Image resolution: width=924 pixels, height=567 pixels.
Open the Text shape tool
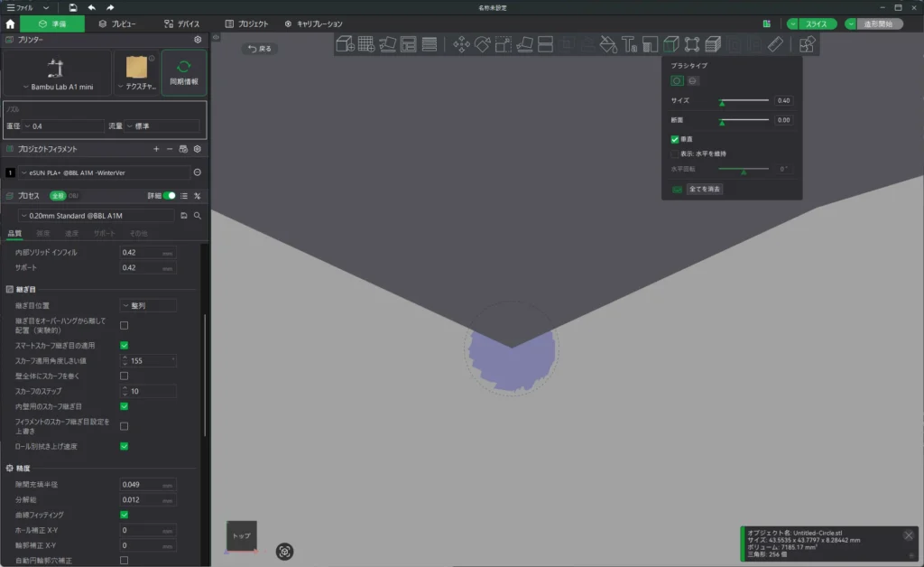pos(629,43)
